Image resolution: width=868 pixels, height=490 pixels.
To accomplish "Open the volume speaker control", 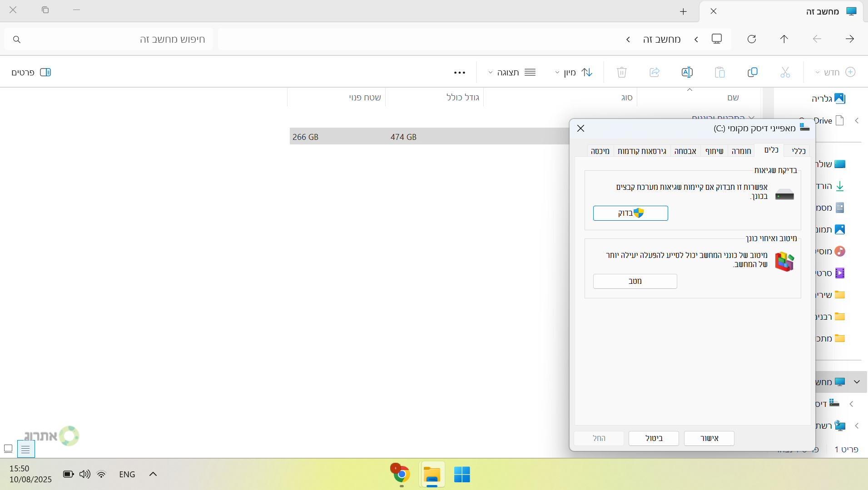I will pos(84,474).
